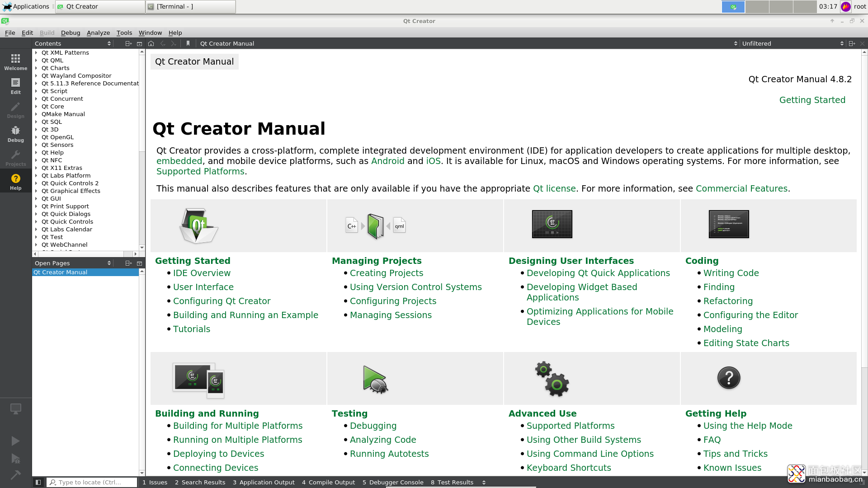Open Test Results pane
This screenshot has width=868, height=488.
coord(452,482)
